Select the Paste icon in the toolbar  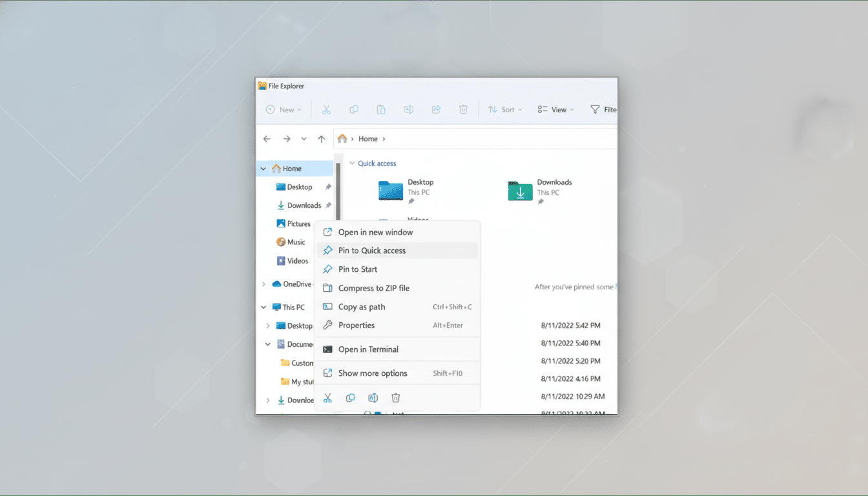click(x=381, y=109)
